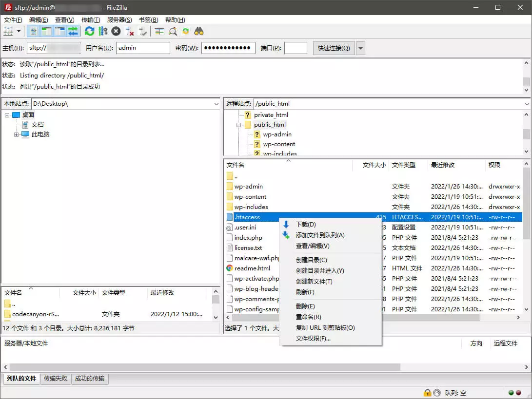Click into the 用户名 input field

[x=142, y=48]
